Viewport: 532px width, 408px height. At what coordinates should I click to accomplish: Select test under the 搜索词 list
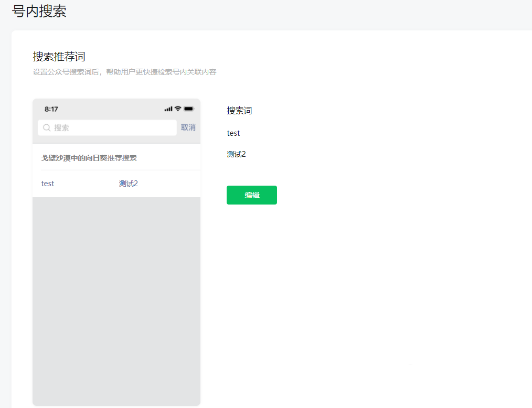(x=233, y=133)
